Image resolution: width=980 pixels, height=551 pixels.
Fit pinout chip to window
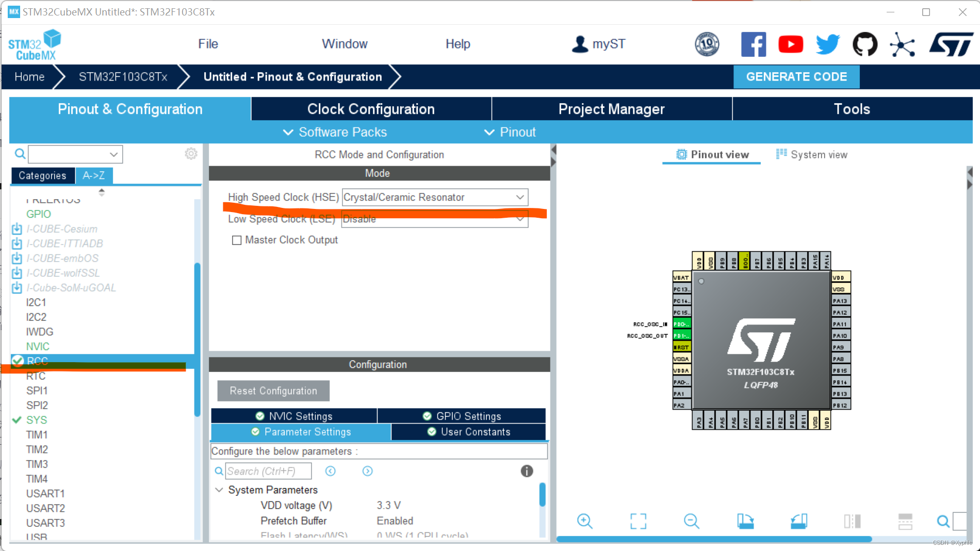(638, 521)
